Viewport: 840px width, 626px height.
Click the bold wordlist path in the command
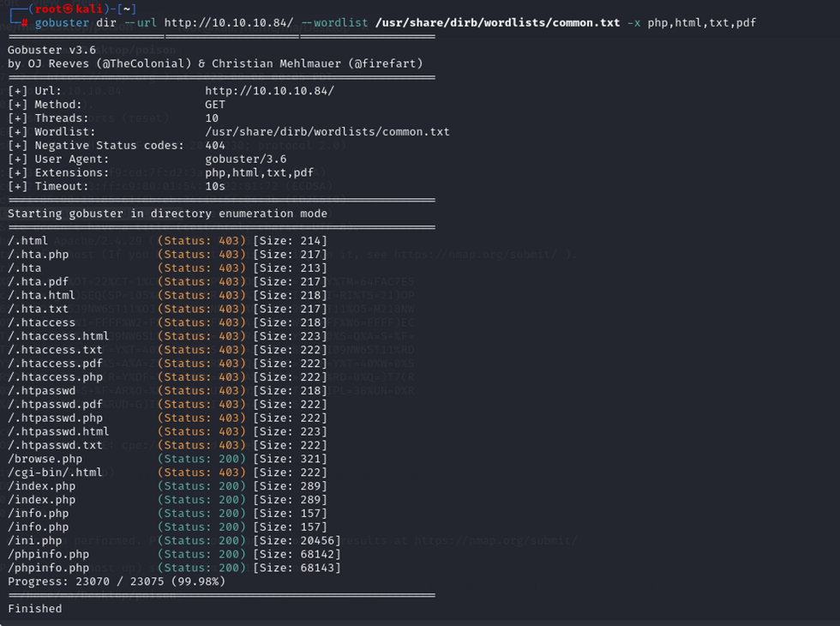[497, 22]
